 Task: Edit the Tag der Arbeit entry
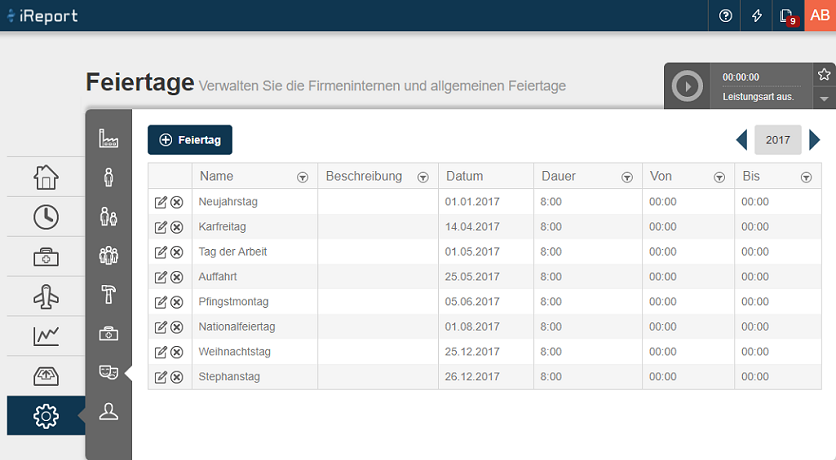(160, 252)
